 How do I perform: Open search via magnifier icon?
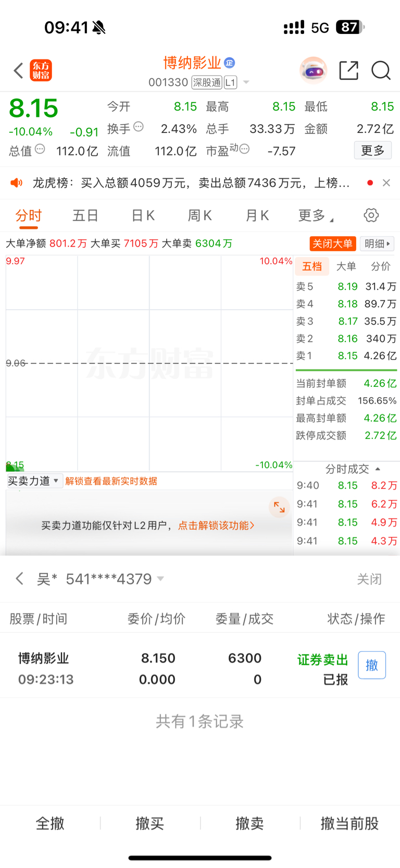coord(381,70)
